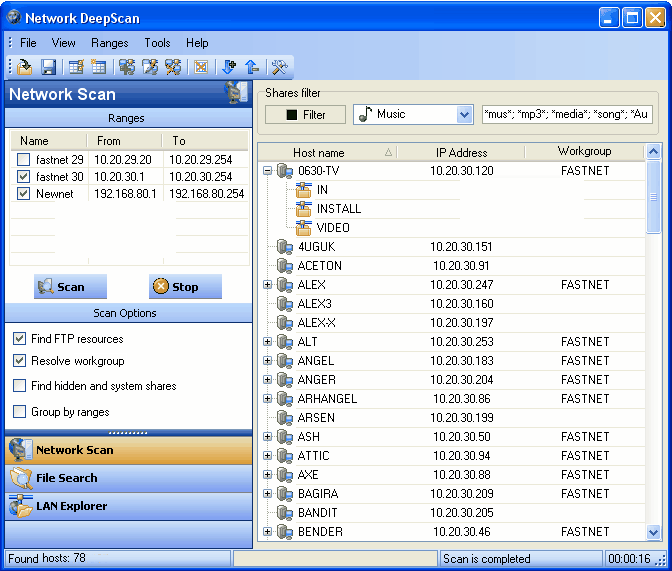Click the Filter button

(305, 114)
